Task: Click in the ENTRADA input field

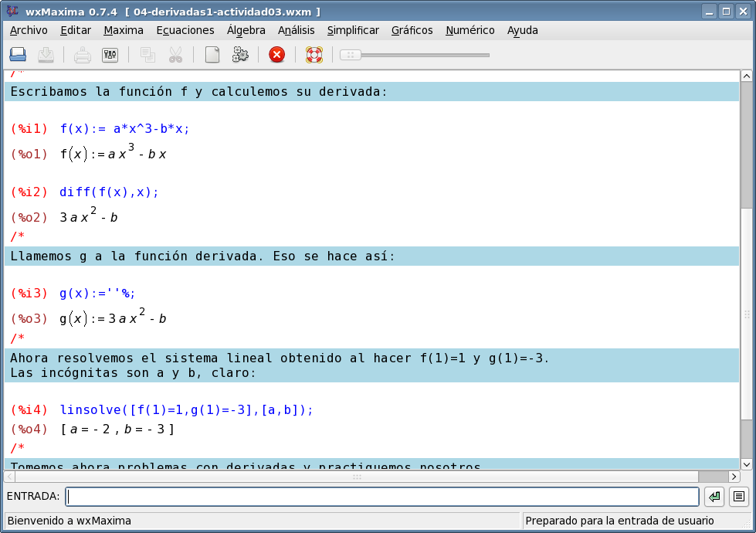Action: (x=382, y=497)
